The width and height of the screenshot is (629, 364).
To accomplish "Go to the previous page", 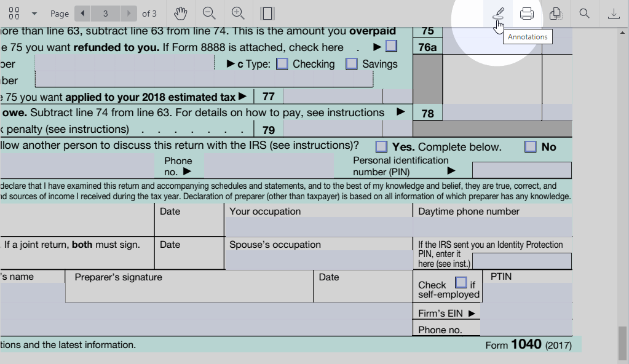I will [83, 14].
